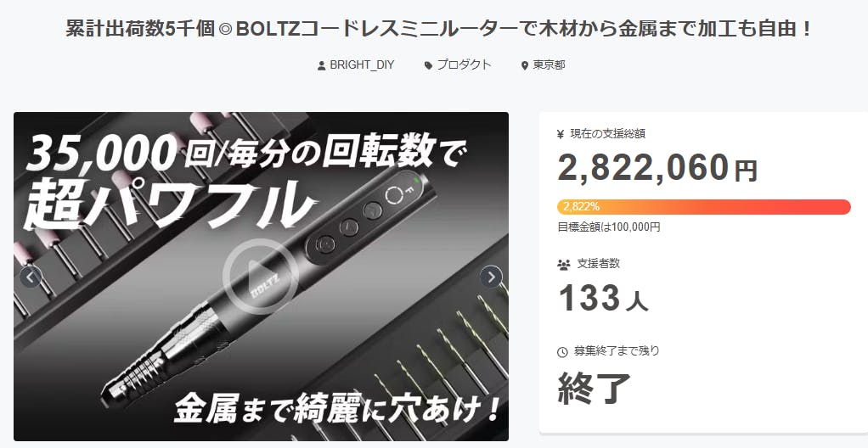This screenshot has width=868, height=448.
Task: Click the BRIGHT_DIY user profile icon
Action: point(321,66)
